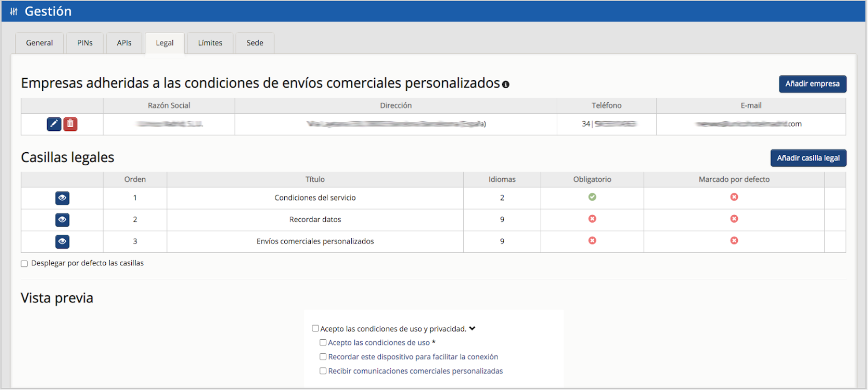The image size is (868, 390).
Task: View the Recordar datos legal box
Action: click(62, 220)
